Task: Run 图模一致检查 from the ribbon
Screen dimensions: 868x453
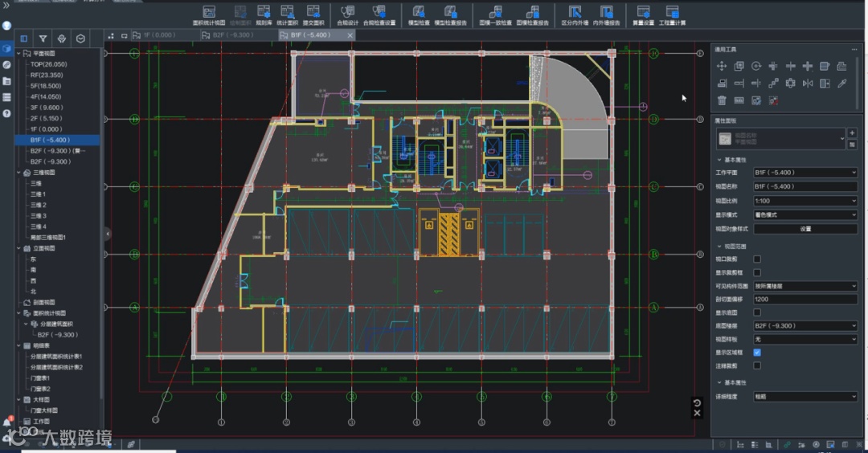Action: (495, 15)
